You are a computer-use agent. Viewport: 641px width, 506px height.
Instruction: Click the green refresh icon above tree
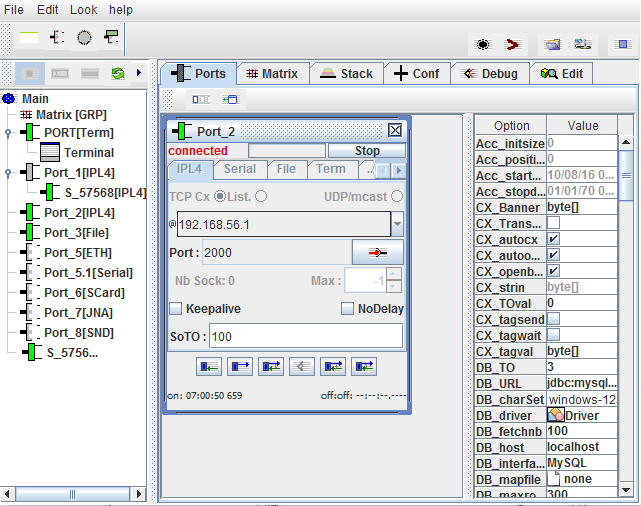click(x=118, y=74)
